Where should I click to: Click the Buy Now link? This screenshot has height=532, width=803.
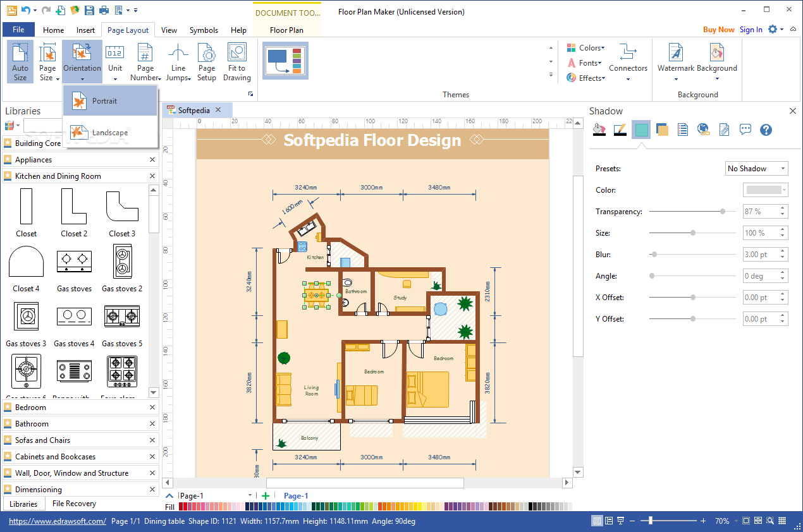tap(719, 30)
